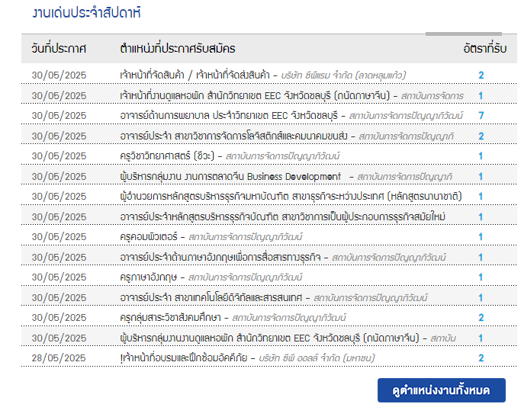Click the gray scrollbar above the อัตราที่รับ column

[x=464, y=34]
